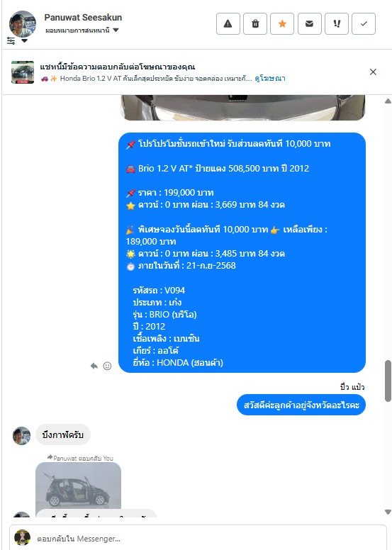Image resolution: width=392 pixels, height=550 pixels.
Task: Delete the conversation with the trash icon
Action: pyautogui.click(x=255, y=24)
